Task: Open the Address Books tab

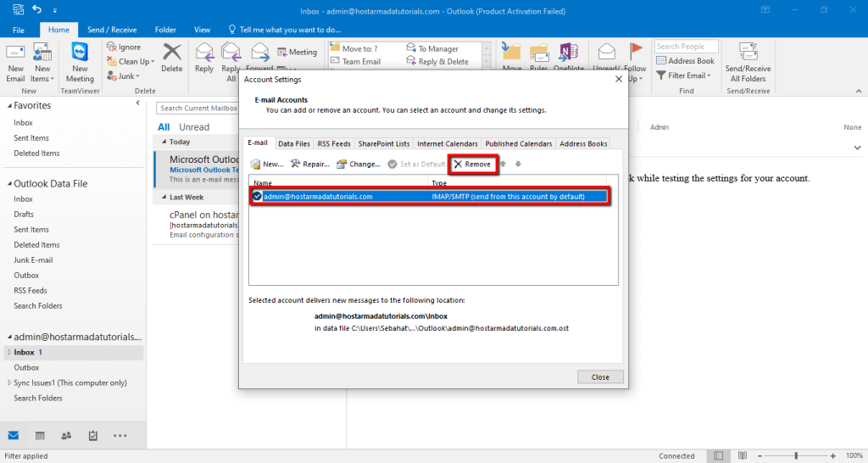Action: [583, 143]
